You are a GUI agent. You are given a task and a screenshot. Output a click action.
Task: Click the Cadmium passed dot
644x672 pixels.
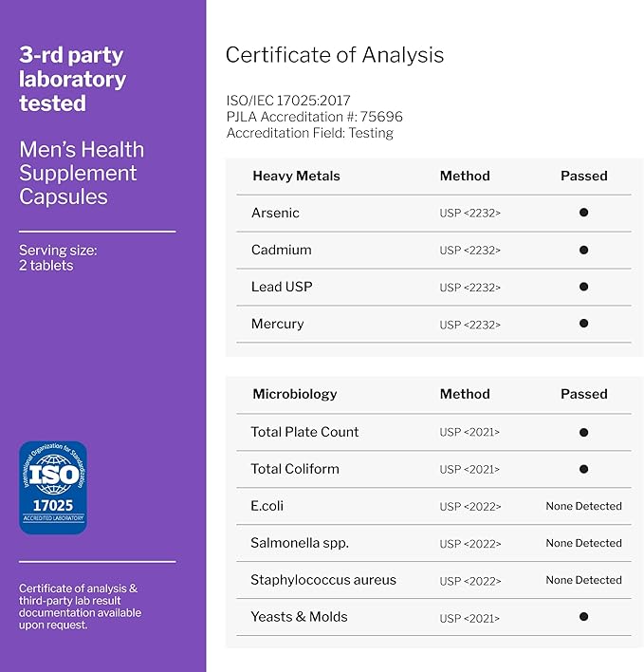pyautogui.click(x=583, y=250)
